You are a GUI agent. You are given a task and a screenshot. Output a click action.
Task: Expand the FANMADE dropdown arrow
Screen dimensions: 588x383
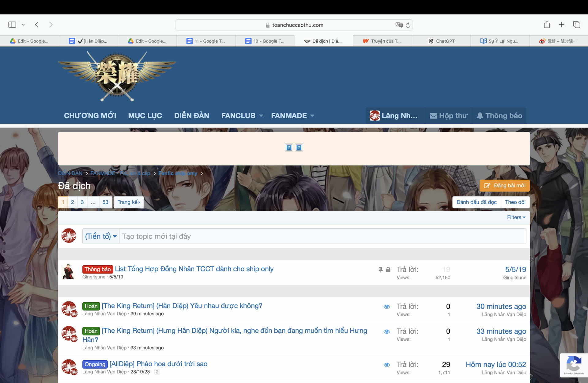312,116
